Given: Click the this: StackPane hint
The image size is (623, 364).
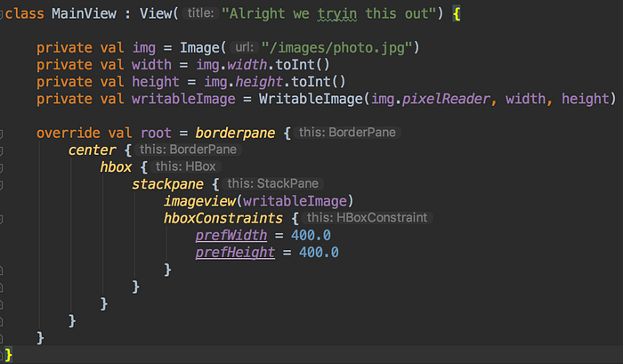Looking at the screenshot, I should click(273, 183).
